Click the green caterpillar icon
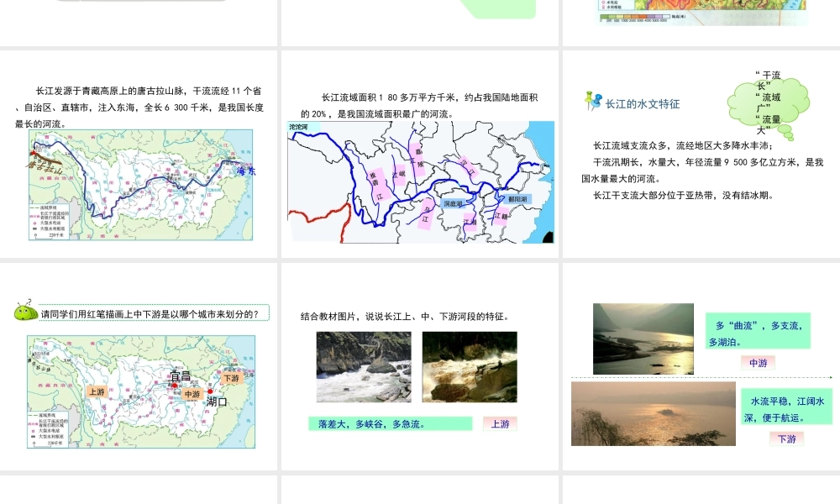Viewport: 840px width, 504px height. [x=25, y=311]
